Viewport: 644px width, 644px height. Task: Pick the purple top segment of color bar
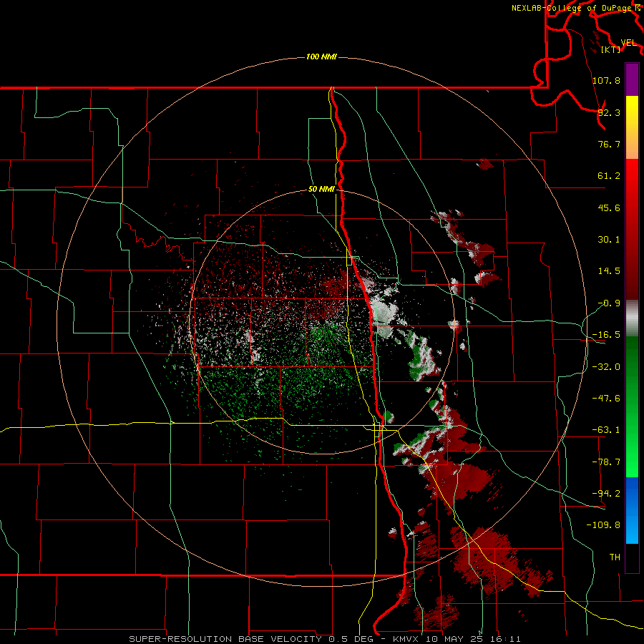[x=632, y=79]
